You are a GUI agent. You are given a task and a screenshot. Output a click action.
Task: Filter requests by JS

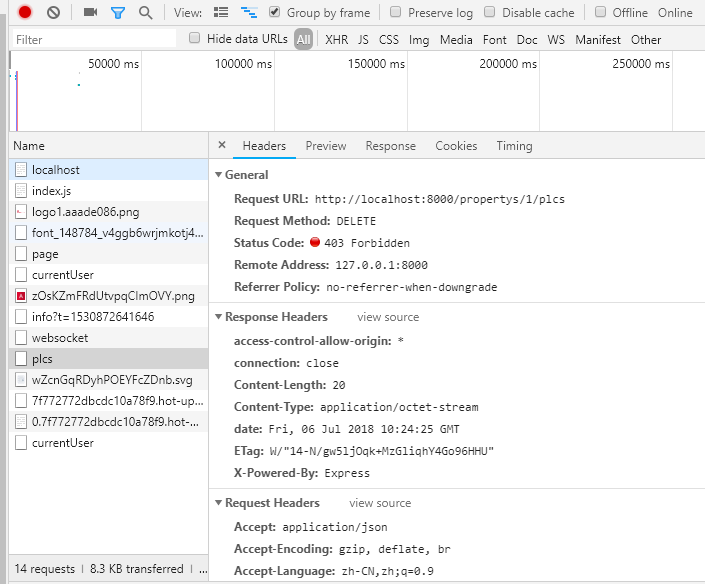pyautogui.click(x=363, y=40)
